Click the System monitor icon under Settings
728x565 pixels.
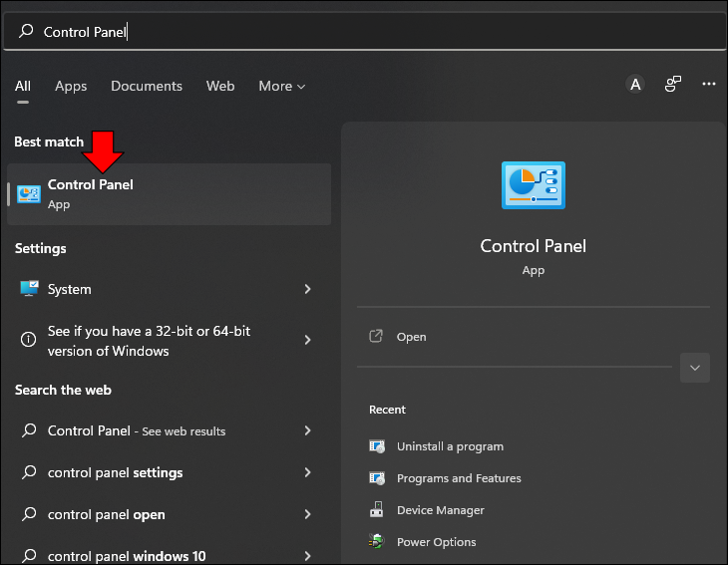[x=29, y=289]
